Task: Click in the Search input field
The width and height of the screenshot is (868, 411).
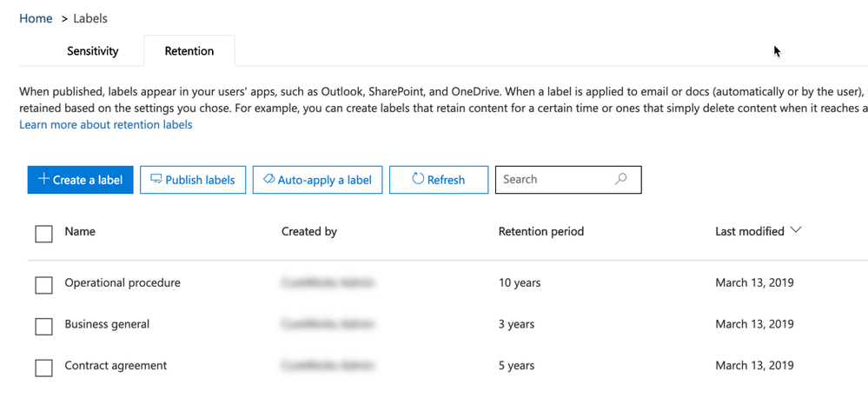Action: [x=552, y=180]
